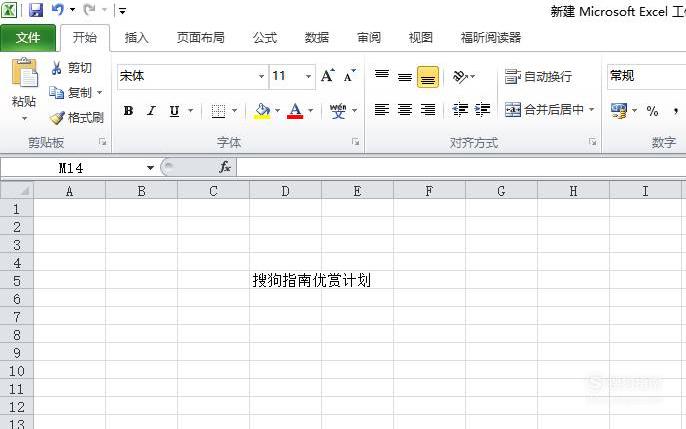Click the Select All corner triangle

(17, 191)
